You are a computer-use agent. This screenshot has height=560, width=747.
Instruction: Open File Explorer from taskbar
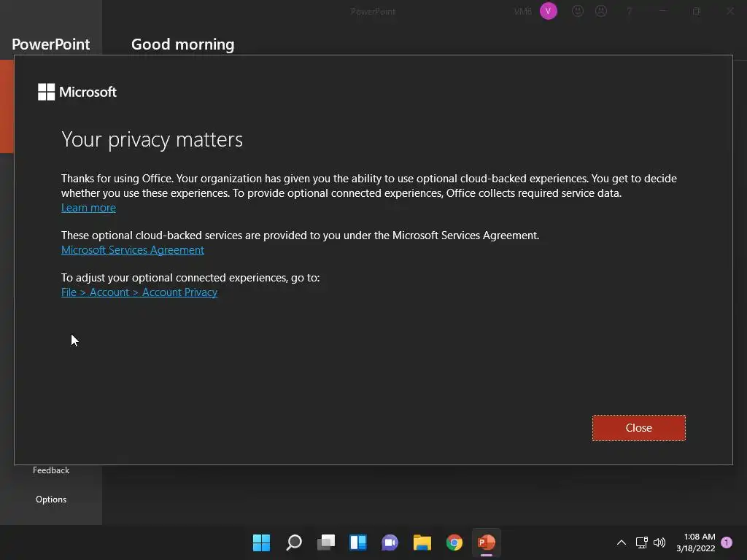click(422, 542)
